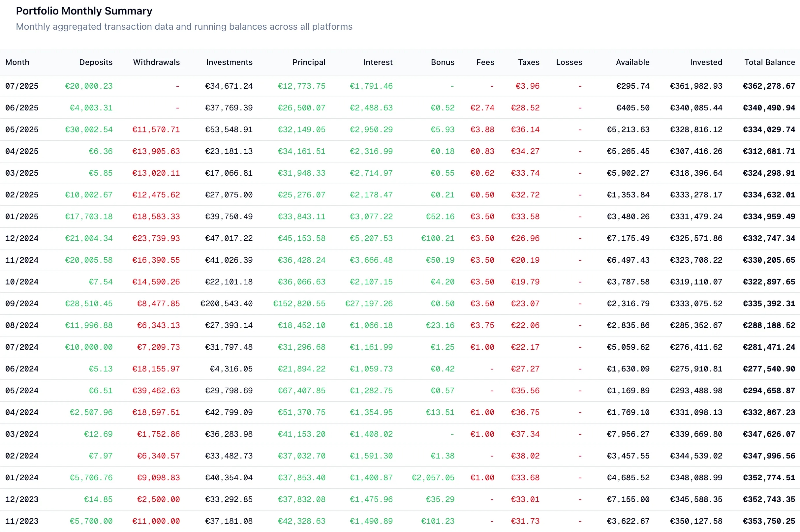Sort by the Interest column header
Image resolution: width=800 pixels, height=532 pixels.
378,62
